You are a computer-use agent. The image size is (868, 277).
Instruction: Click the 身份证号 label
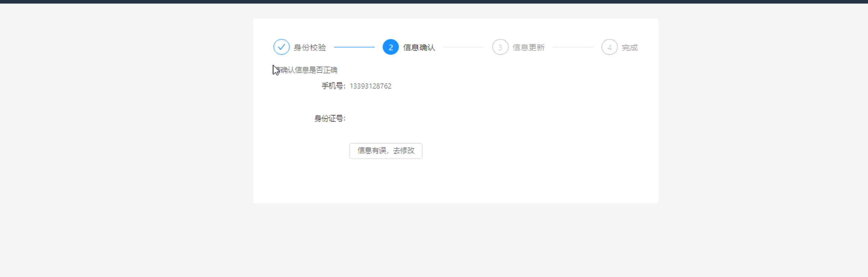pyautogui.click(x=330, y=118)
